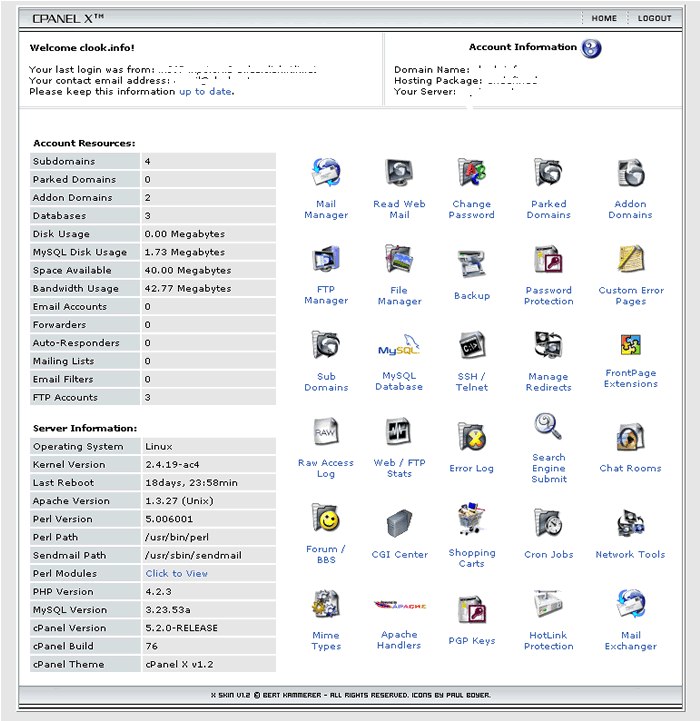Click the 'PHP Version' label

[x=63, y=592]
